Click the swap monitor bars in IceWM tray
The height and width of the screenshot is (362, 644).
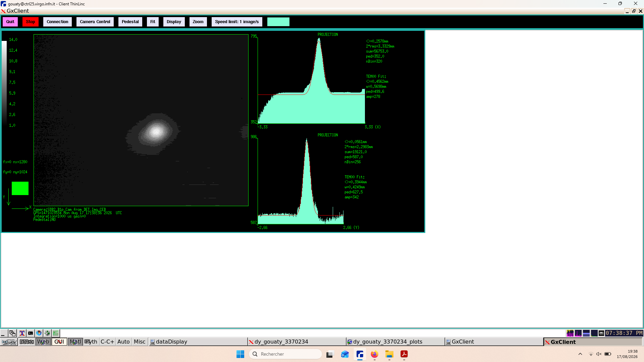tap(586, 333)
